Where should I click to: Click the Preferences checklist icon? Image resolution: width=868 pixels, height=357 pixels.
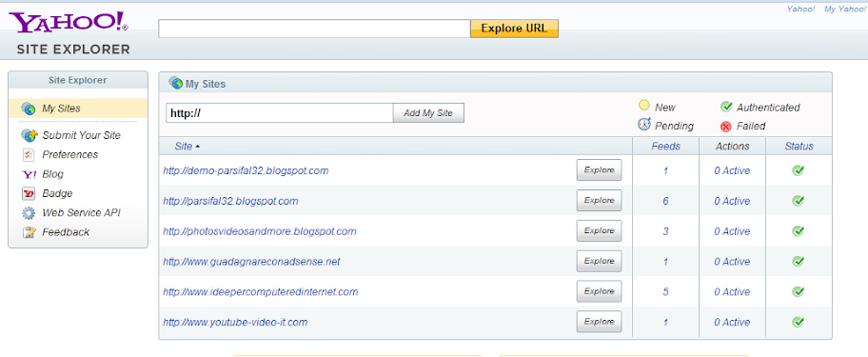point(29,154)
